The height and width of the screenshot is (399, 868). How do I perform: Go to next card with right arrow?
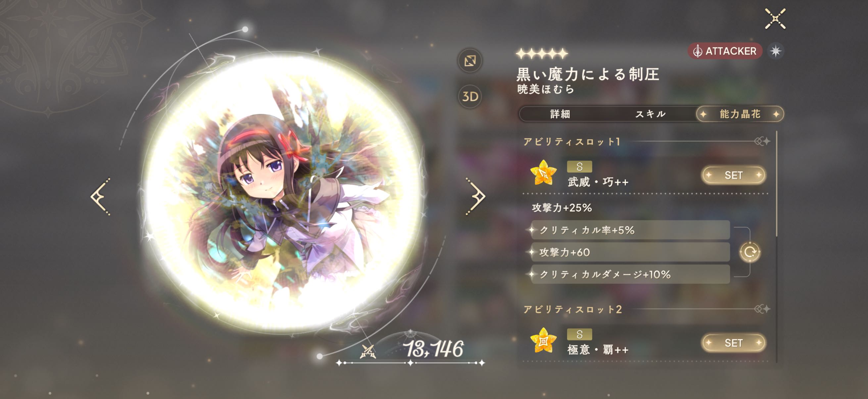click(475, 196)
